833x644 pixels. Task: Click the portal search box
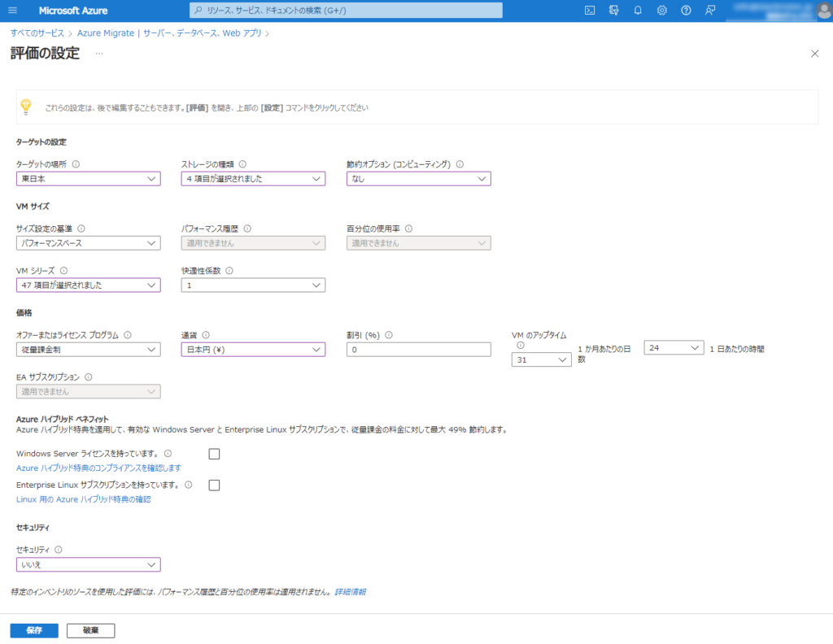pyautogui.click(x=346, y=10)
